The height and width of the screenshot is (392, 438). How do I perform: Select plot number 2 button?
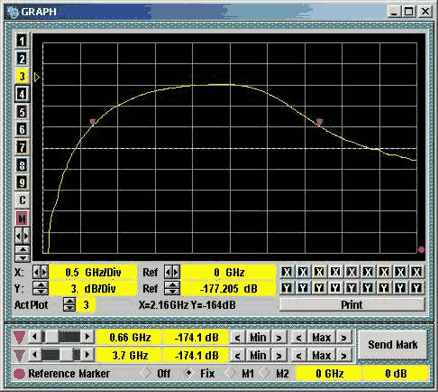pyautogui.click(x=22, y=59)
